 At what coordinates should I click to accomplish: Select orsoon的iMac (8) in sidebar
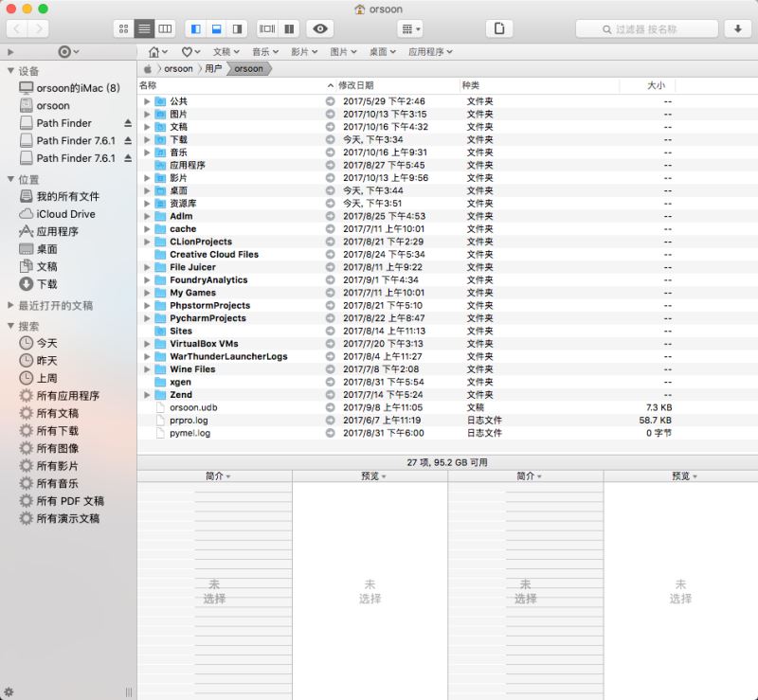(x=69, y=88)
